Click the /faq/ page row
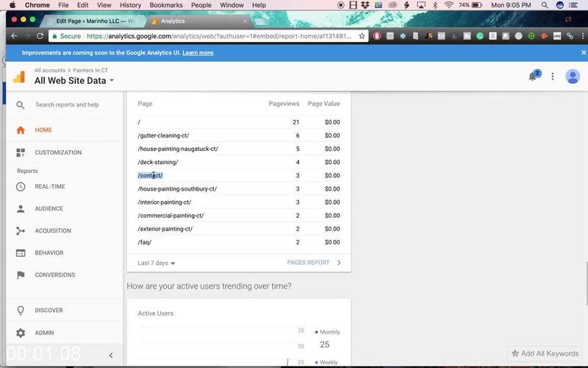 pos(238,242)
